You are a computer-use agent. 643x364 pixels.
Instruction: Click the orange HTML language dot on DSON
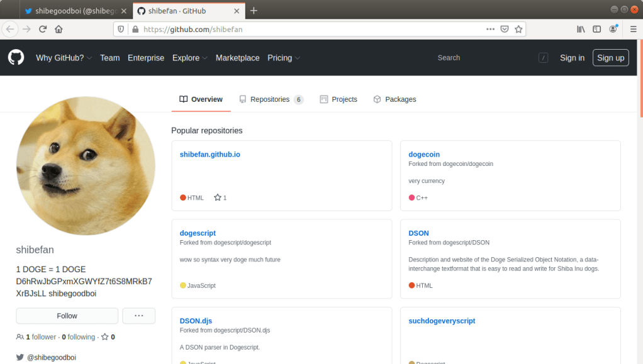pyautogui.click(x=412, y=285)
